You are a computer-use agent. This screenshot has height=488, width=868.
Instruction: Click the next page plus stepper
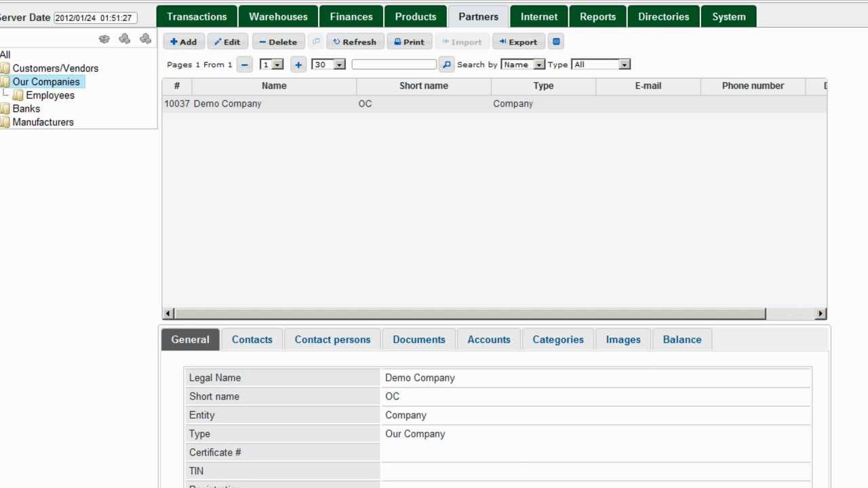pyautogui.click(x=298, y=64)
